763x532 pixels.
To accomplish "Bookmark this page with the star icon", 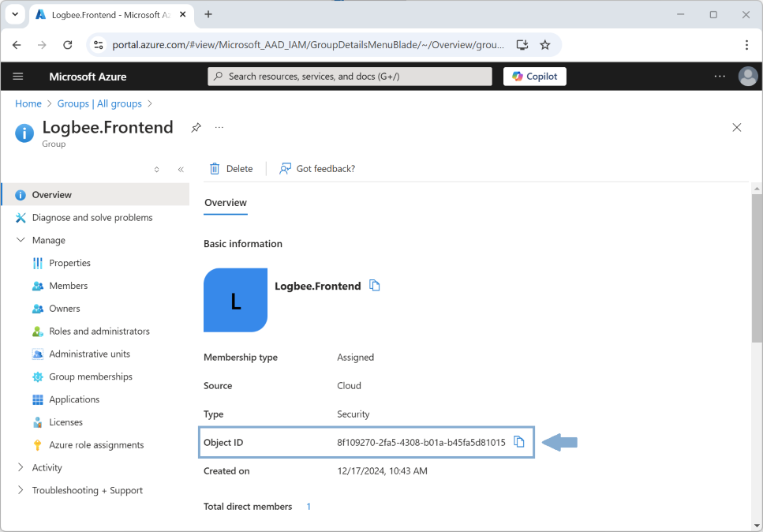I will pos(545,45).
